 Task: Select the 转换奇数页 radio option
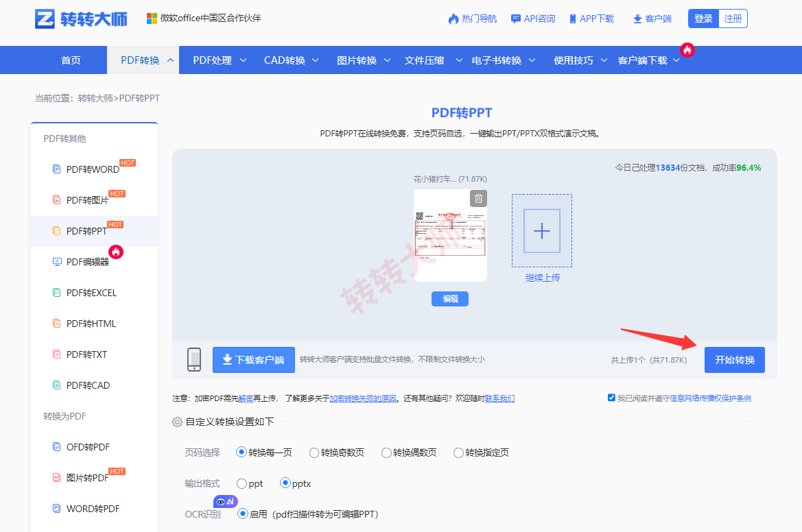click(x=314, y=452)
